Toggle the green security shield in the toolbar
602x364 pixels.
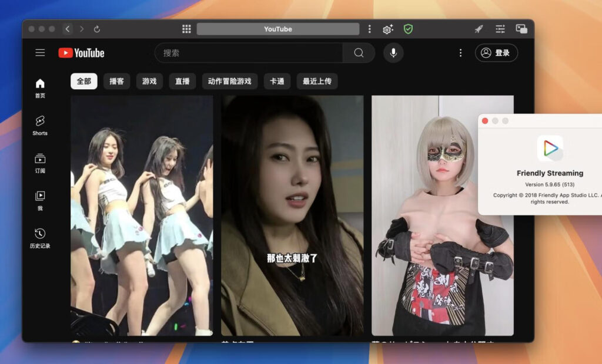pos(408,28)
